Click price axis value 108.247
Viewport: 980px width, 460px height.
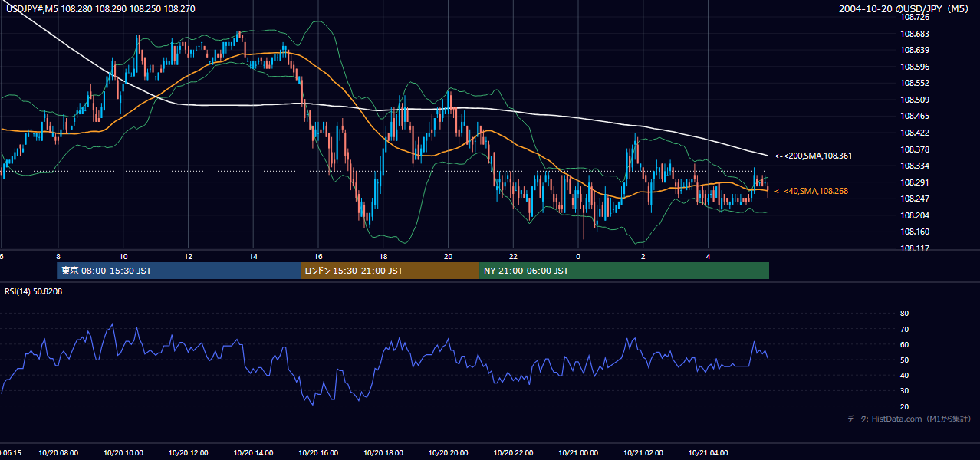914,199
